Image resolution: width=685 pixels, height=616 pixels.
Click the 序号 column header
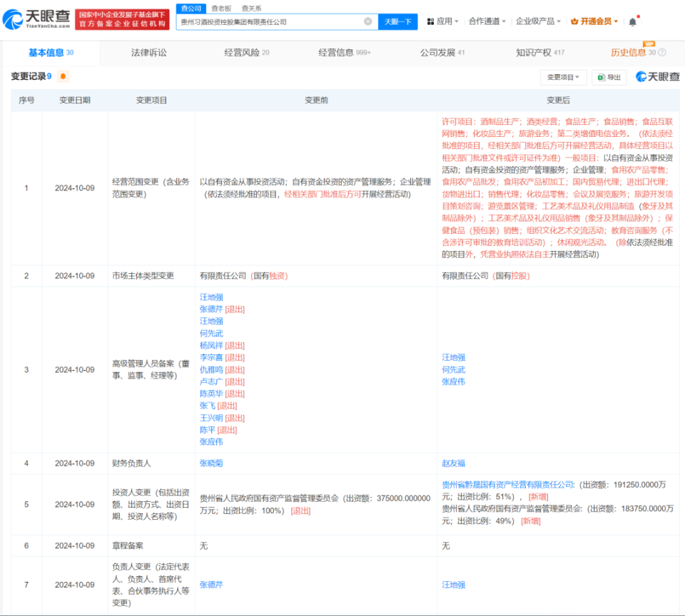(x=26, y=101)
